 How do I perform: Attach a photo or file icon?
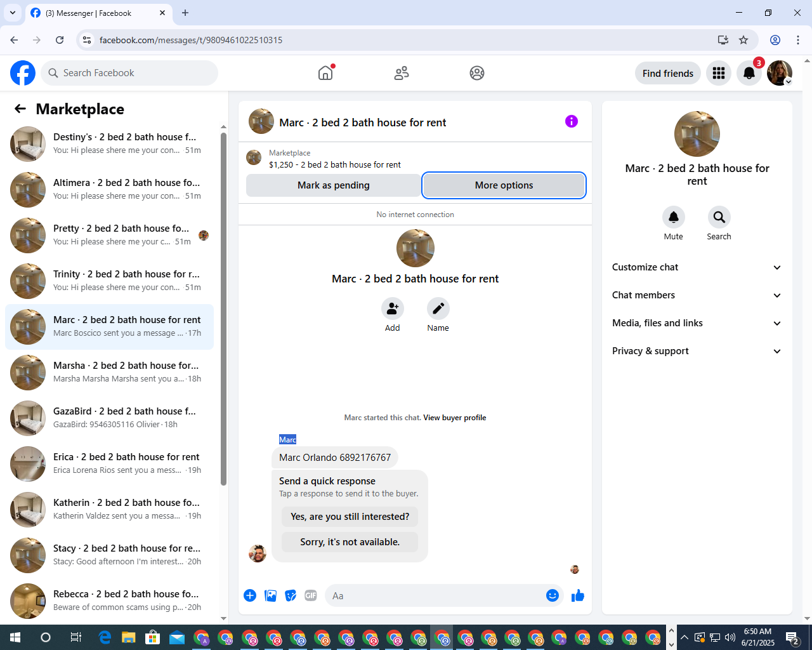(271, 595)
